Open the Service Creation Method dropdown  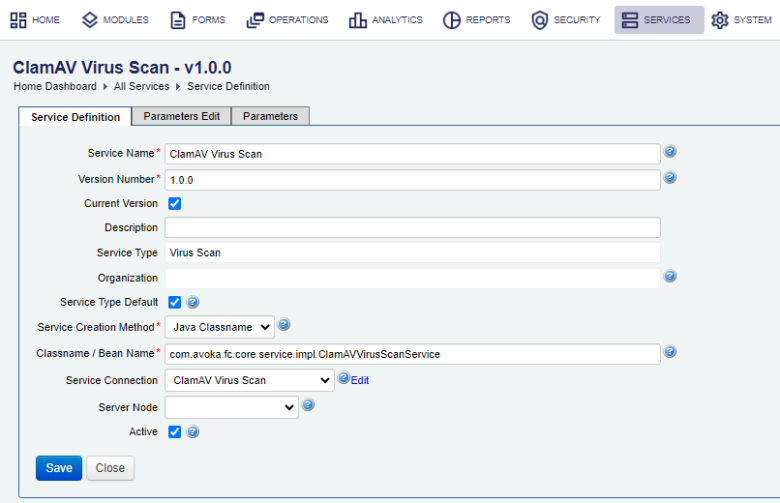[219, 327]
